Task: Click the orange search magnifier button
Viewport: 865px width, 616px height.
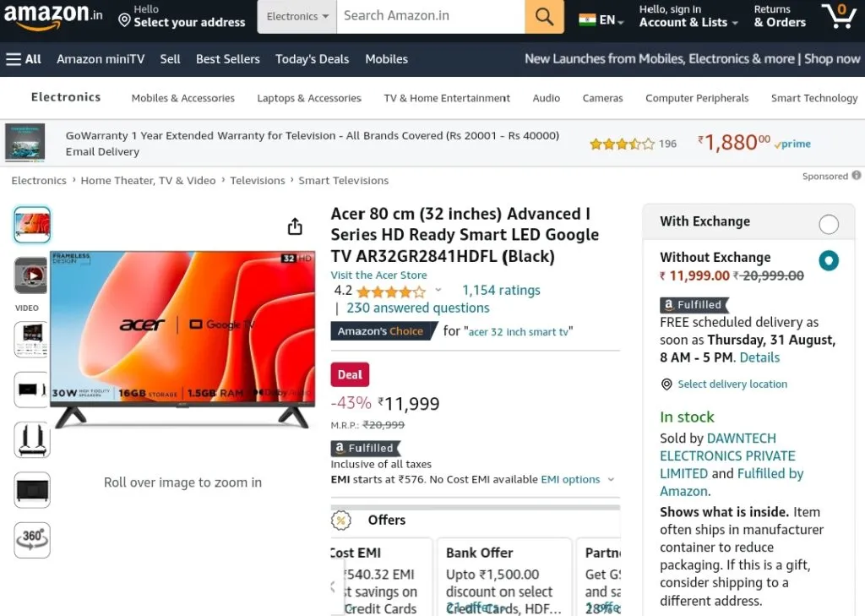Action: pos(544,17)
